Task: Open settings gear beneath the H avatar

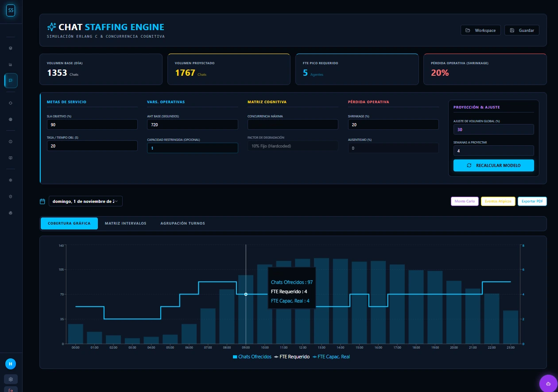Action: click(x=11, y=379)
